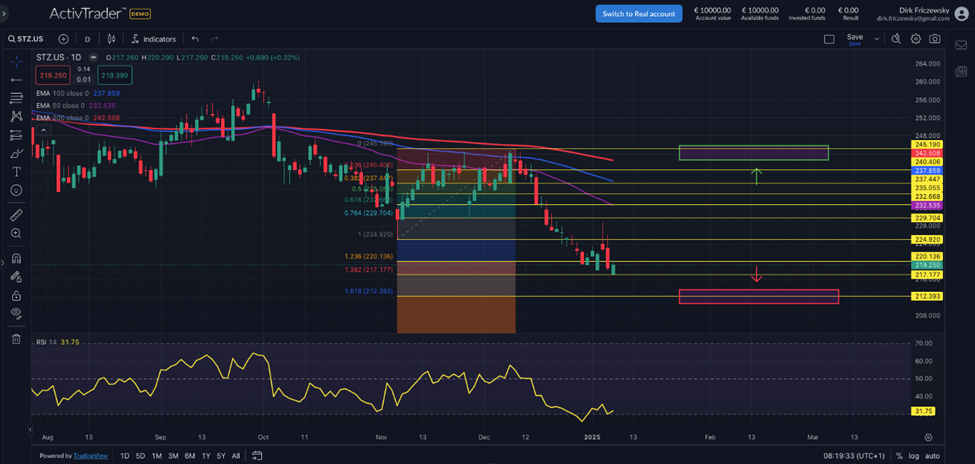The height and width of the screenshot is (464, 975).
Task: Select the 1Y time range
Action: point(206,456)
